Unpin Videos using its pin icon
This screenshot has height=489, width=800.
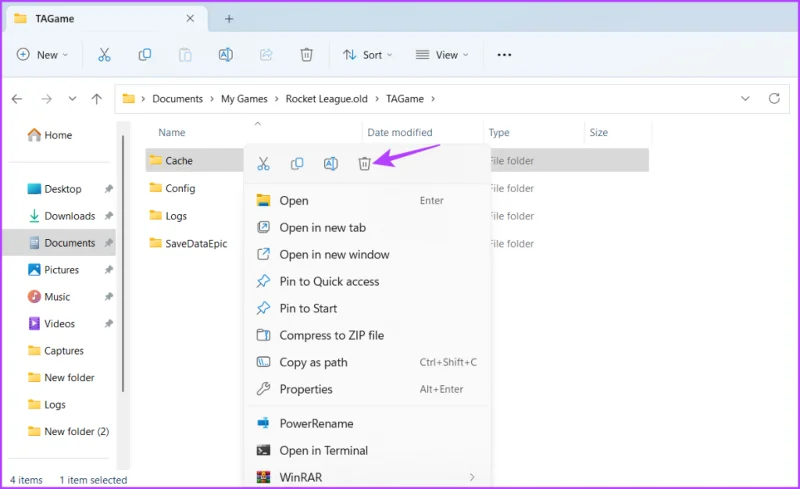(109, 324)
